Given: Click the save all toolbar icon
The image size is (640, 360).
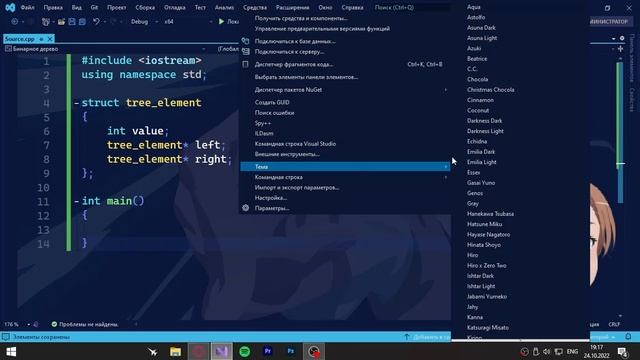Looking at the screenshot, I should (82, 22).
